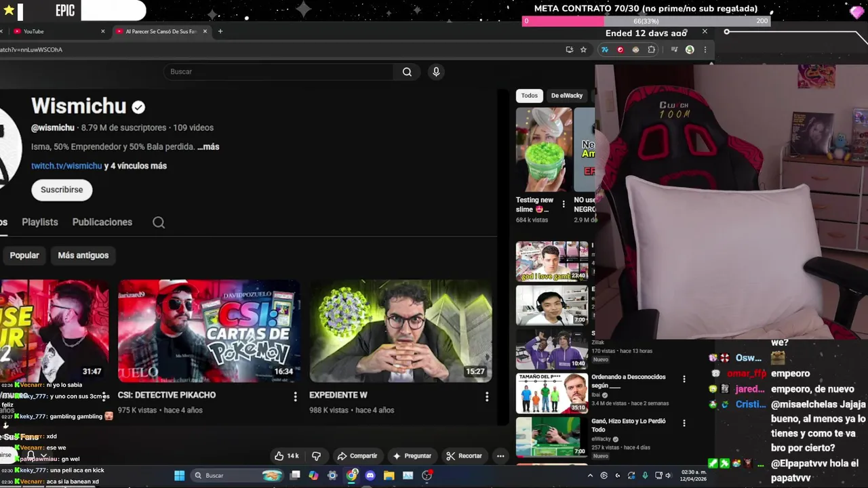Screen dimensions: 868x488
Task: Open the Windows Start menu
Action: click(x=180, y=476)
